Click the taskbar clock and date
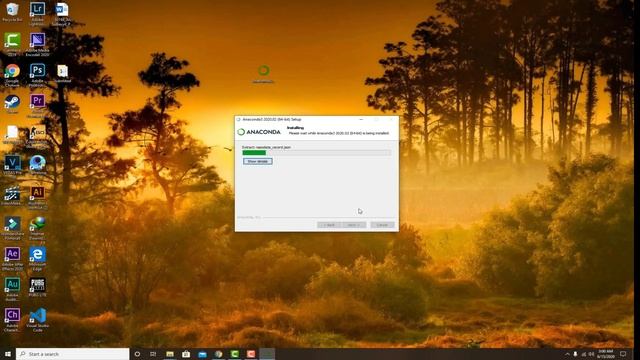This screenshot has width=640, height=360. pos(606,354)
